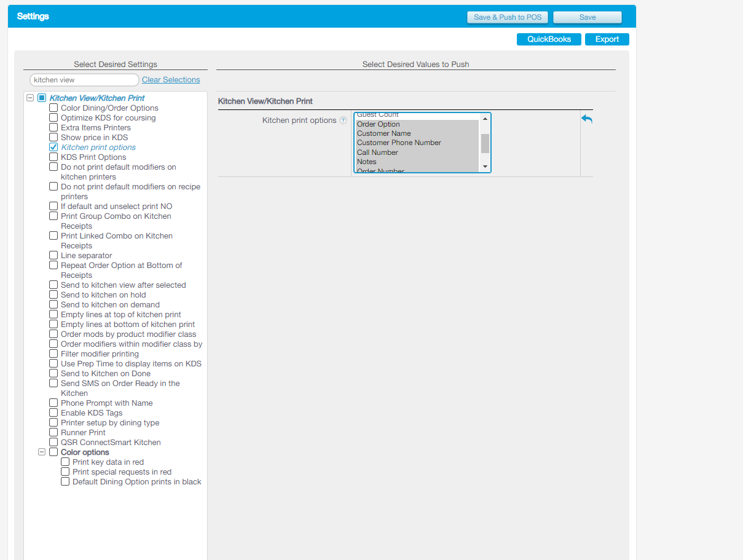Click Empty lines at bottom of kitchen print
Image resolution: width=743 pixels, height=560 pixels.
point(128,324)
